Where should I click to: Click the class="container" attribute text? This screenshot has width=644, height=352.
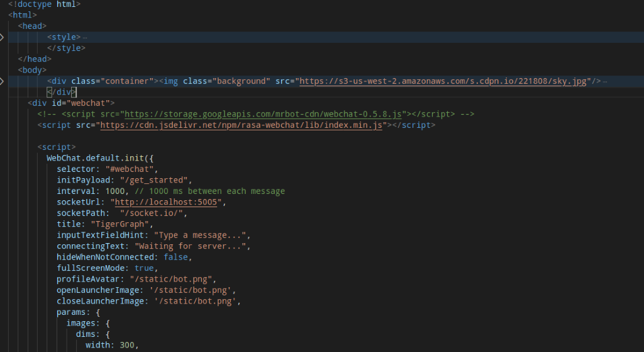(112, 81)
